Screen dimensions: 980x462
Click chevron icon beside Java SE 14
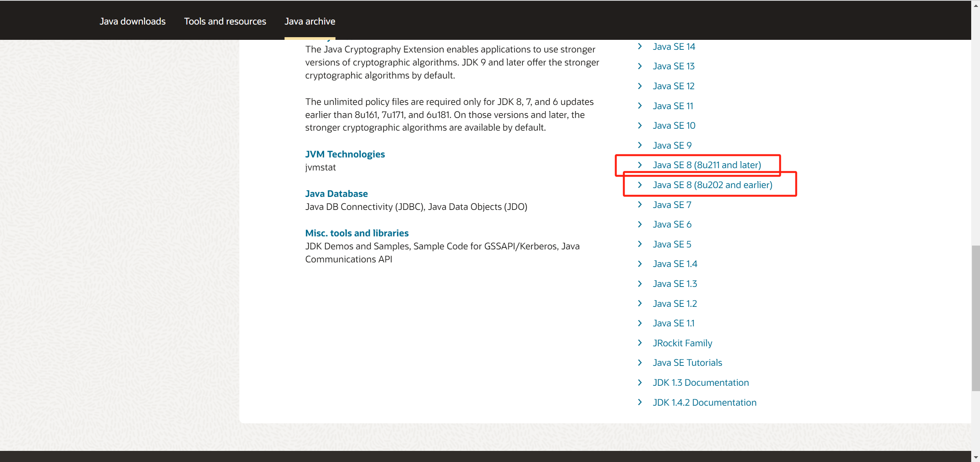point(640,46)
